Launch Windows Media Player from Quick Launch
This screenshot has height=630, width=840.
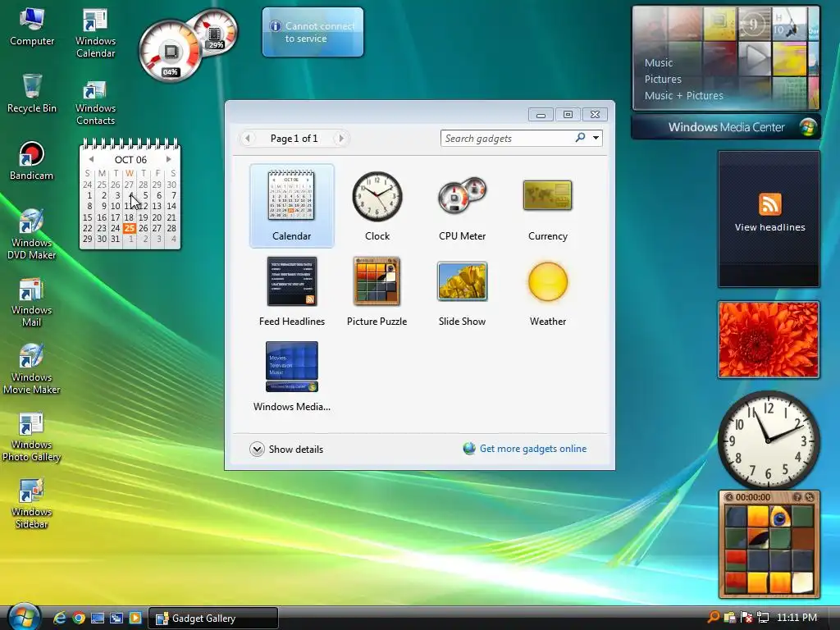[135, 619]
